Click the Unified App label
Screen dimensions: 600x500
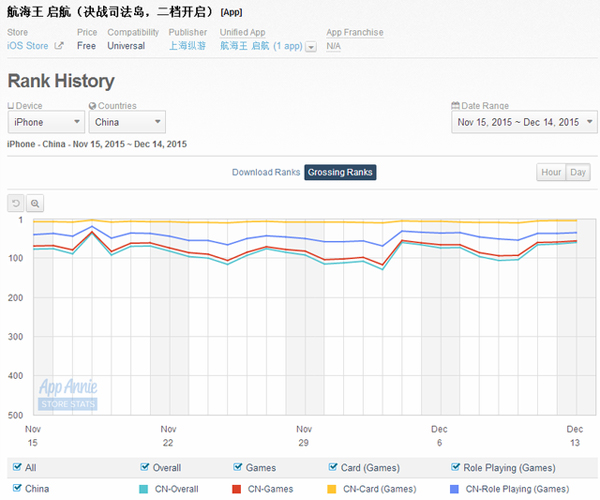242,33
